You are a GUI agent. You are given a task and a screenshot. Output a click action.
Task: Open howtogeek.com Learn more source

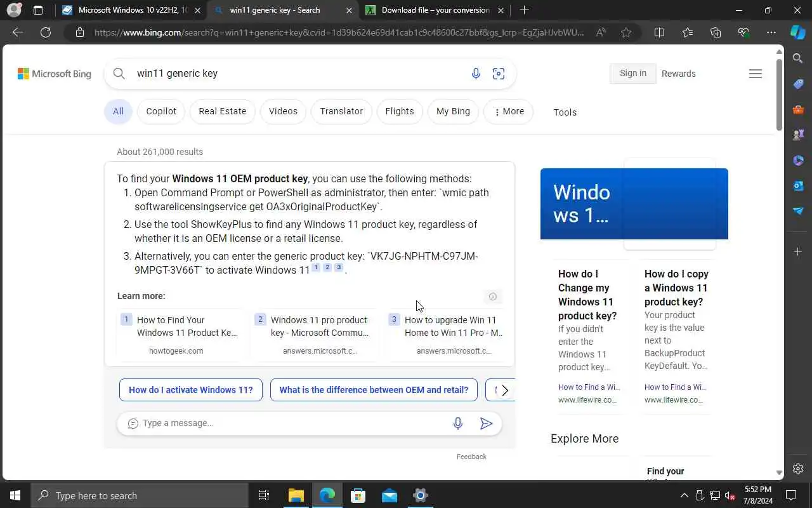tap(180, 335)
